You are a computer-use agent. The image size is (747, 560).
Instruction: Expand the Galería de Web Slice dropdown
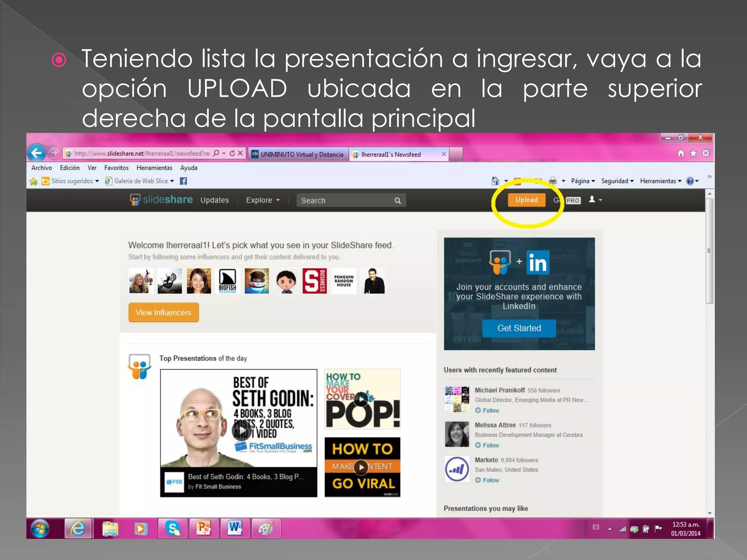click(172, 181)
